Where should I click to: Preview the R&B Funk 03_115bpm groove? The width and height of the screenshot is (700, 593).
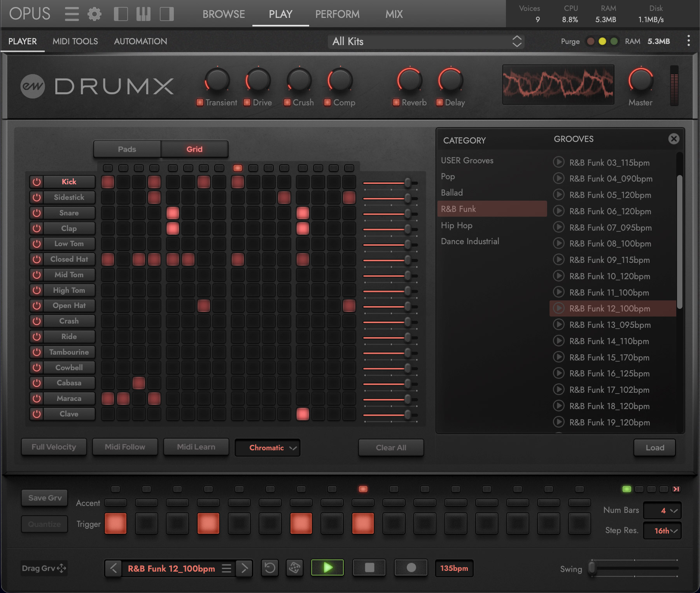pos(559,163)
